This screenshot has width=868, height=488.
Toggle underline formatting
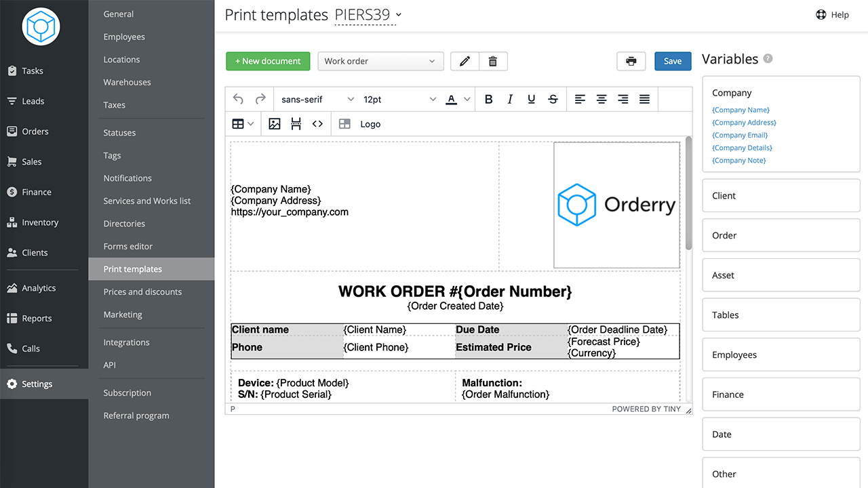[x=532, y=99]
